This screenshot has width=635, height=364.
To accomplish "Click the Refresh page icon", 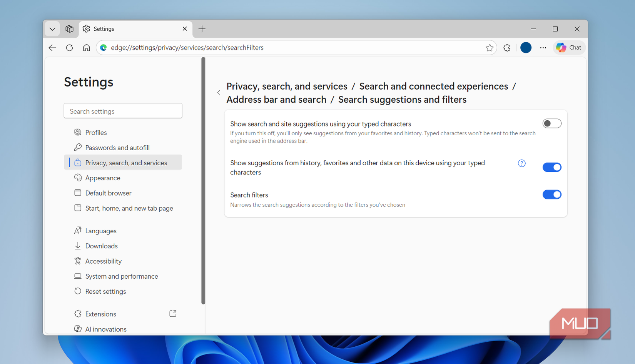I will [69, 47].
